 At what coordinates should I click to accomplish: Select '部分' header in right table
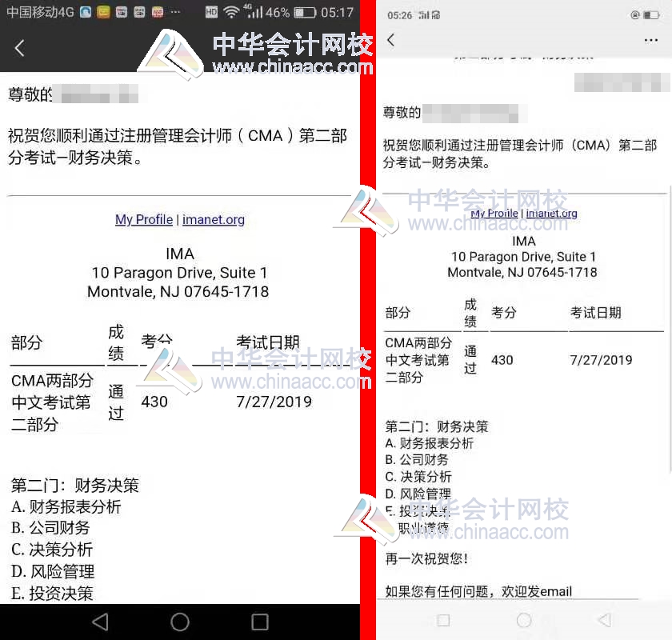click(x=398, y=313)
